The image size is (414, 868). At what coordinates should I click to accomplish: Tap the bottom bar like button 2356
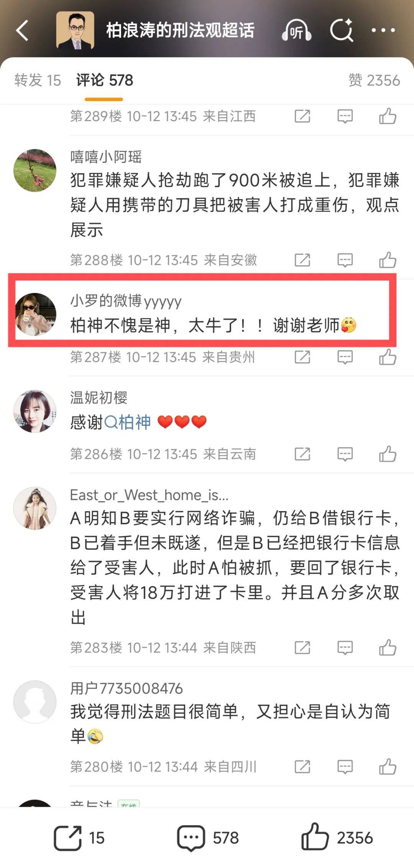tap(337, 838)
